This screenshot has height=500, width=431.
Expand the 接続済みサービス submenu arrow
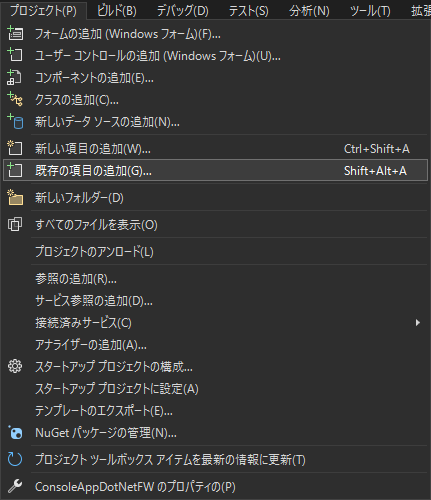click(417, 323)
